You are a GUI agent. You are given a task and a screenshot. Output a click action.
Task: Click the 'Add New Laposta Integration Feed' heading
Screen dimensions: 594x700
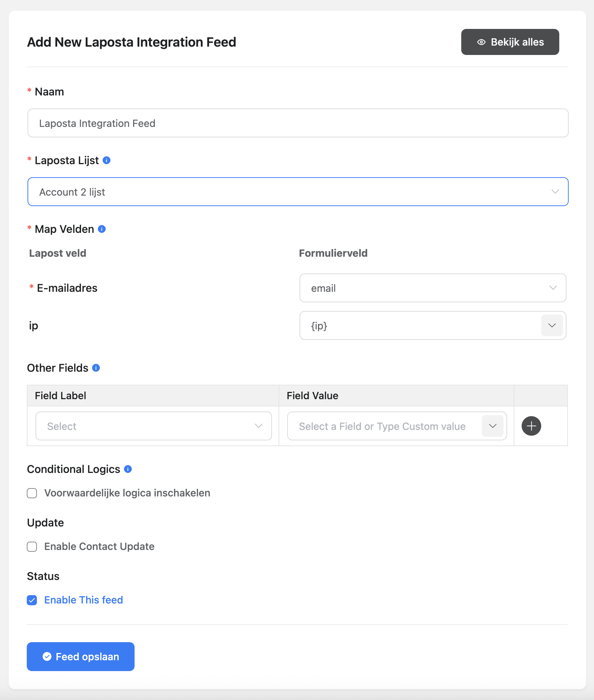132,42
